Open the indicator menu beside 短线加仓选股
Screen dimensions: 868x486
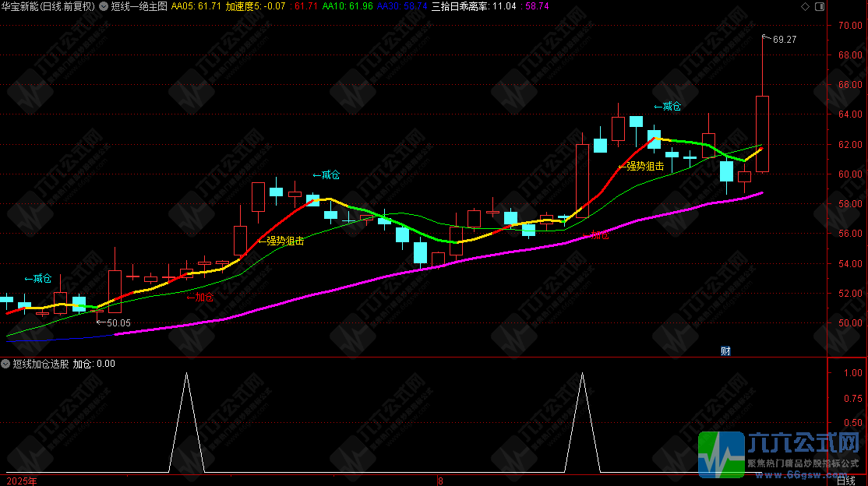click(x=5, y=364)
